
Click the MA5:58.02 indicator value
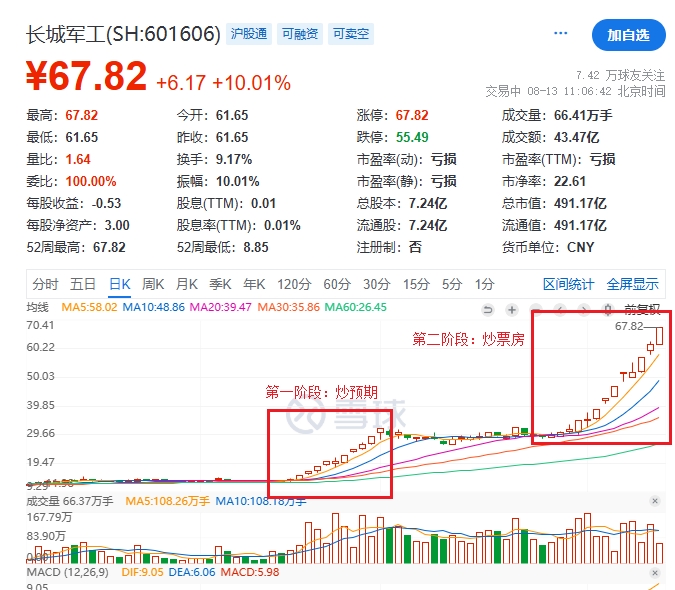click(89, 307)
